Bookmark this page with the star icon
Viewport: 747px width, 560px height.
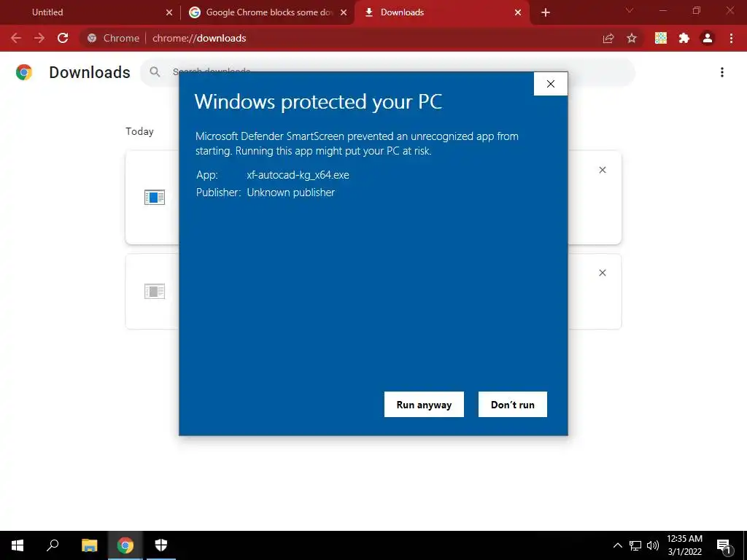(x=632, y=38)
